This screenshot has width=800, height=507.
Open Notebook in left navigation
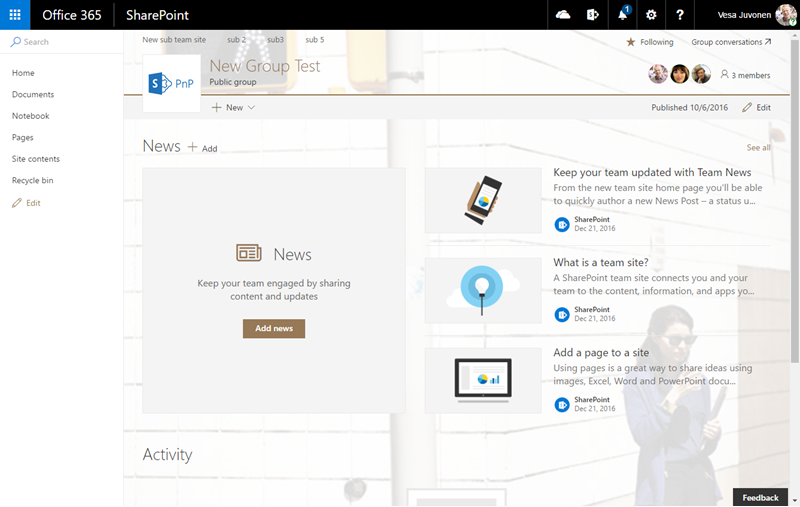pyautogui.click(x=31, y=116)
